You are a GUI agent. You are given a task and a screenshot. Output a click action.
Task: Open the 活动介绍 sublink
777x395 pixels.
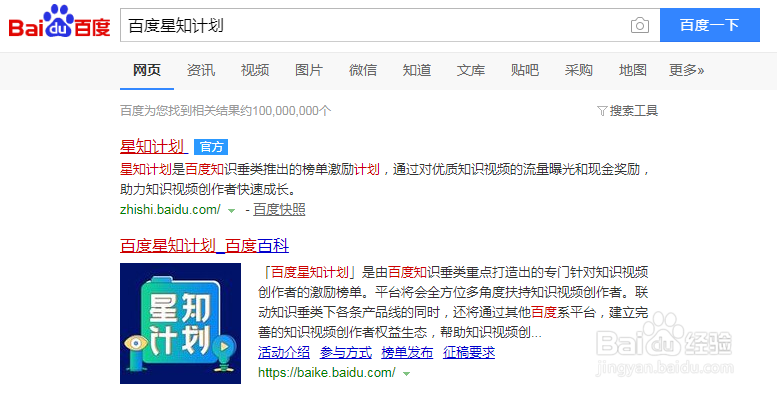point(284,352)
